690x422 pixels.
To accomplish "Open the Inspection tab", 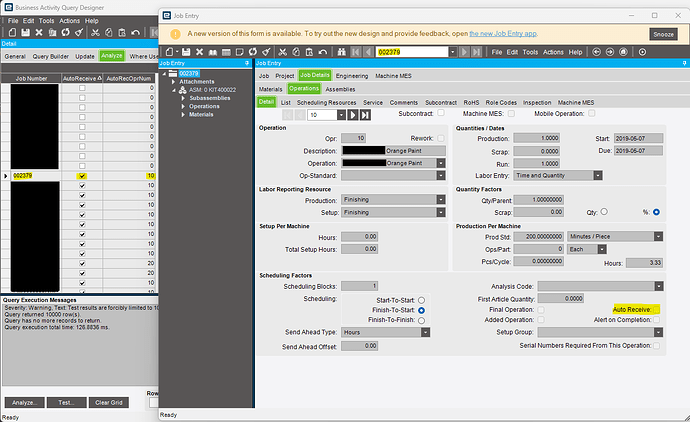I will (537, 103).
